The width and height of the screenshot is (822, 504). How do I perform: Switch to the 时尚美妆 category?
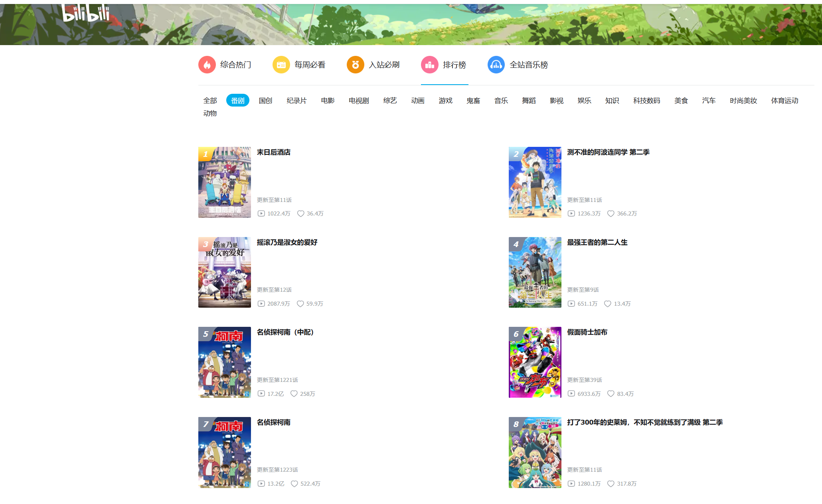[743, 101]
